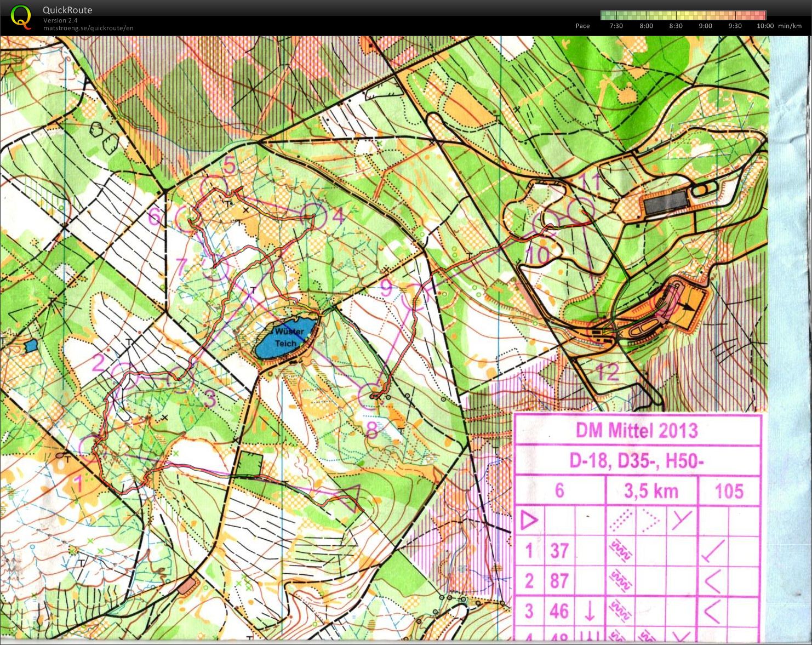The height and width of the screenshot is (645, 812).
Task: Open the matstroeng.se/quickroute/en link
Action: [x=88, y=28]
